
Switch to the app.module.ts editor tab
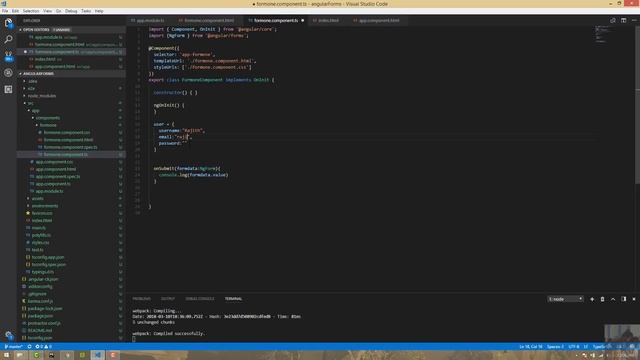tap(150, 20)
